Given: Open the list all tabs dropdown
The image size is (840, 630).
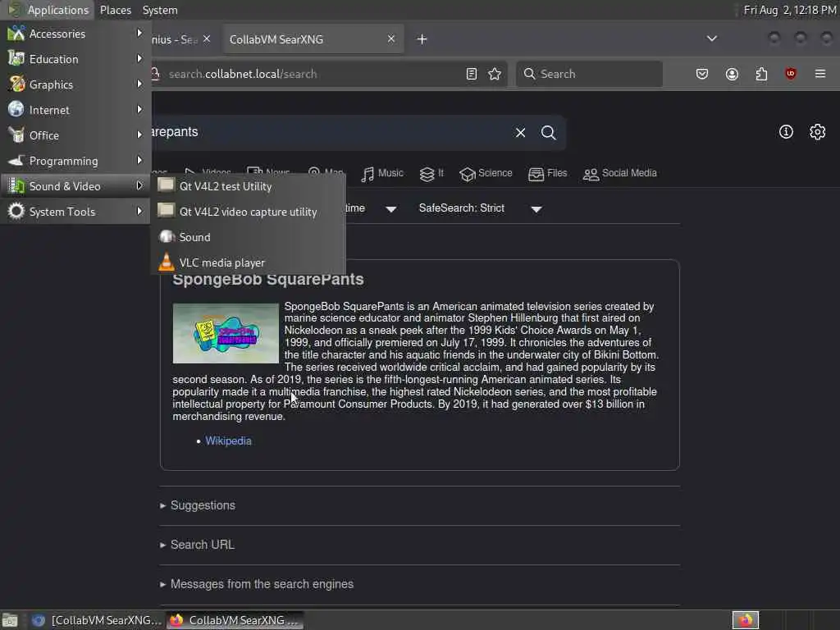Looking at the screenshot, I should 711,39.
